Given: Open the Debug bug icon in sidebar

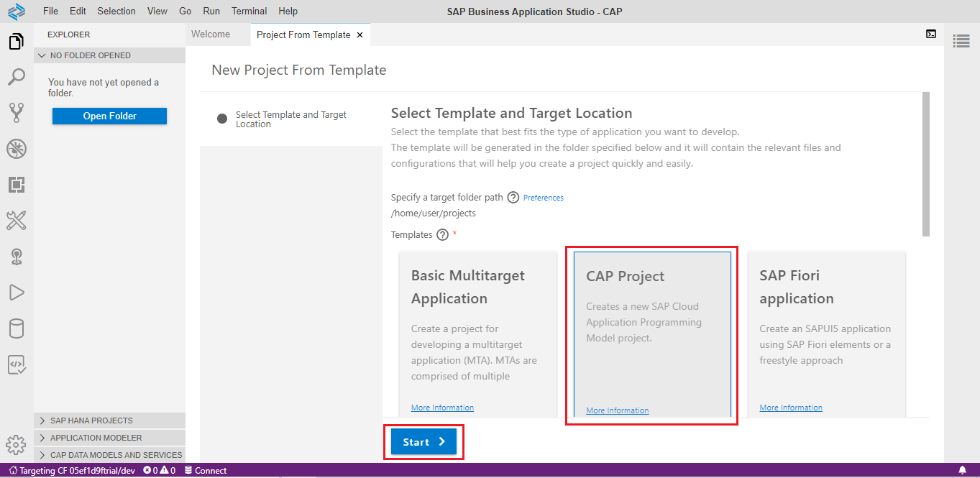Looking at the screenshot, I should pyautogui.click(x=16, y=149).
